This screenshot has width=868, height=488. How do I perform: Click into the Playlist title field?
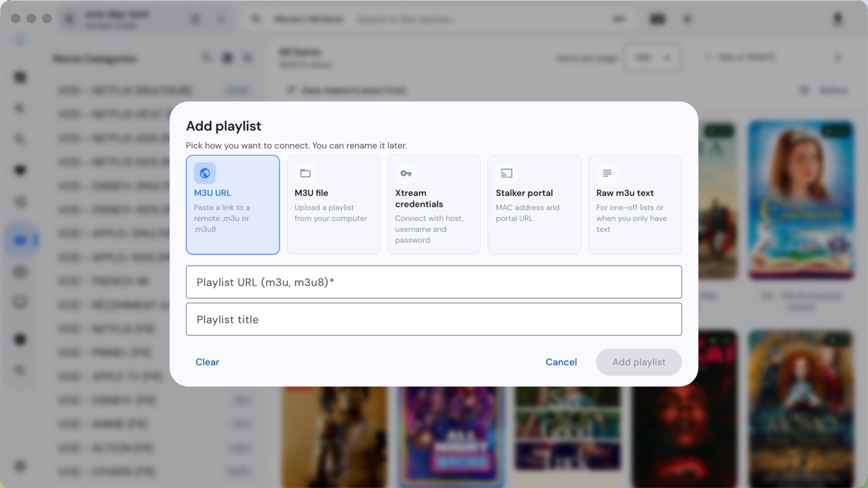click(x=434, y=319)
